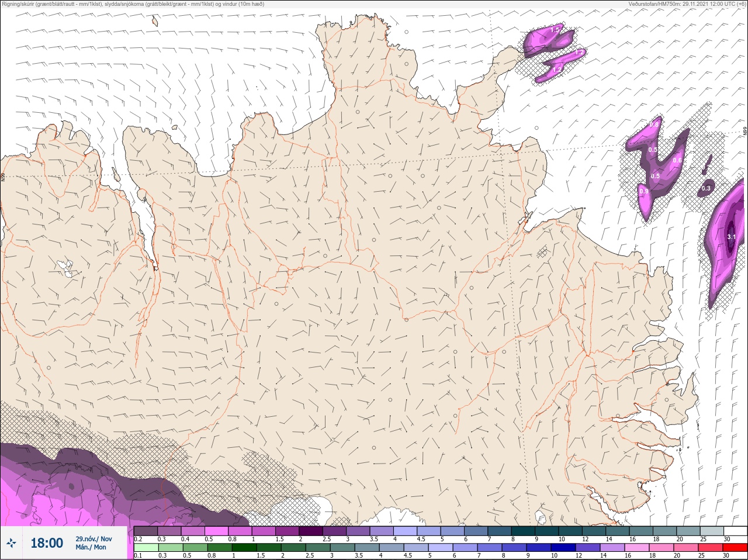Screen dimensions: 748x560
Task: Click the 3.1 precipitation value on map
Action: tap(731, 237)
